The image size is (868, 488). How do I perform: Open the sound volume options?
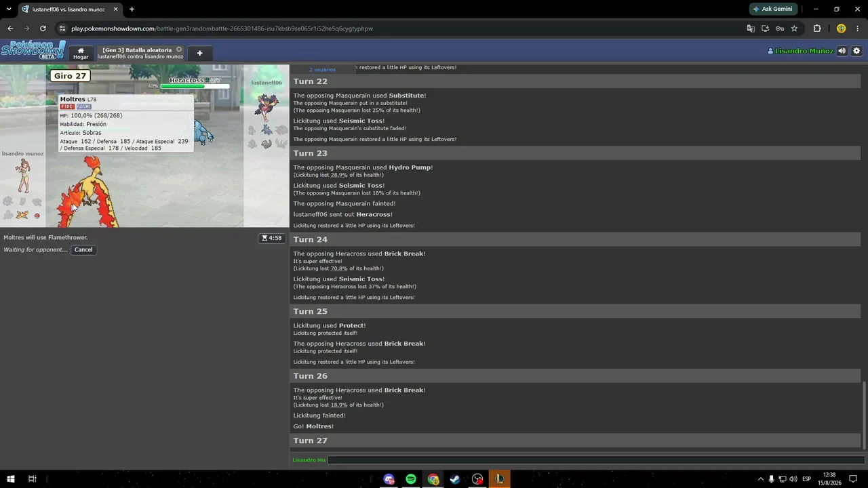pyautogui.click(x=842, y=51)
